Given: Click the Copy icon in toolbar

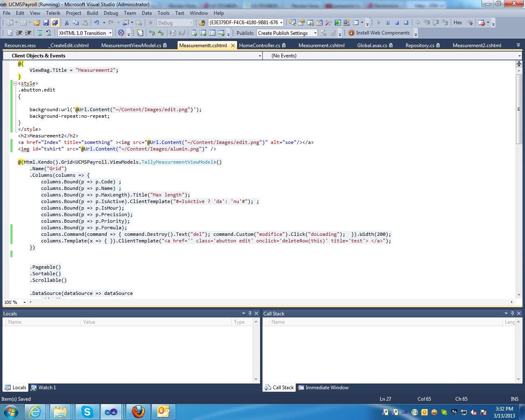Looking at the screenshot, I should tap(75, 23).
